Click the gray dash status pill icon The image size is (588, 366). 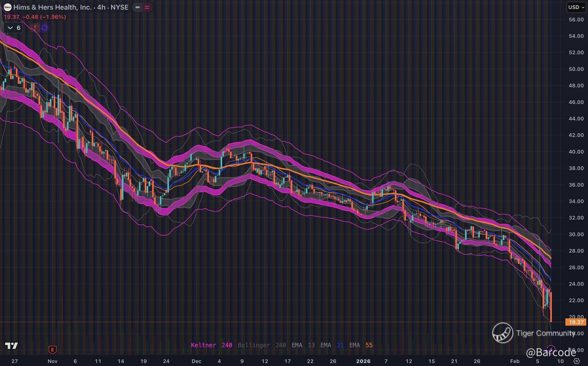[x=138, y=7]
